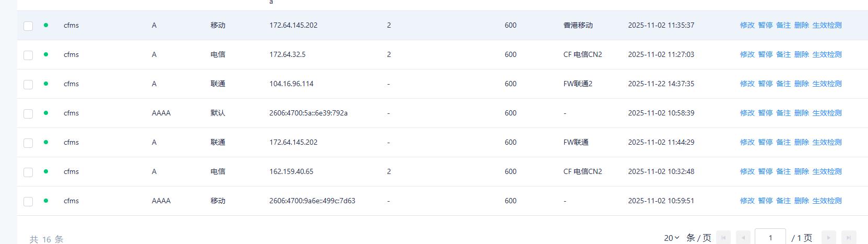This screenshot has height=244, width=868.
Task: Click the page number input field
Action: point(770,238)
